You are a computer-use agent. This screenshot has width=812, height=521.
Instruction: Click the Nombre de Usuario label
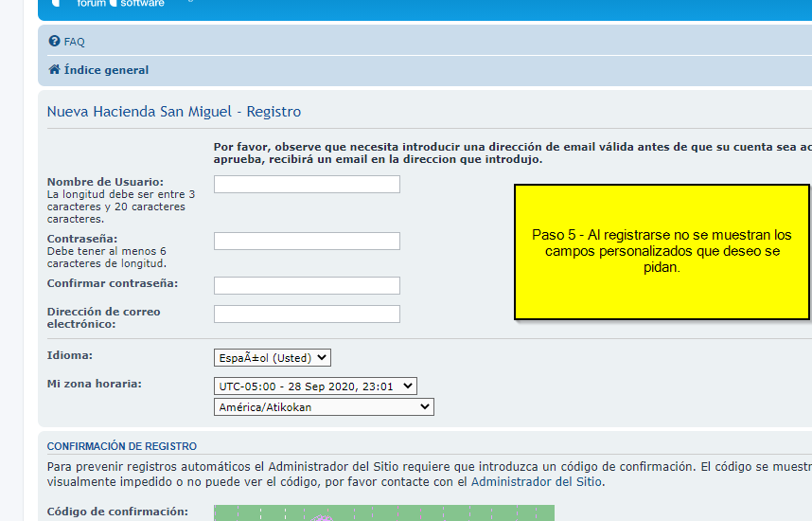[105, 182]
